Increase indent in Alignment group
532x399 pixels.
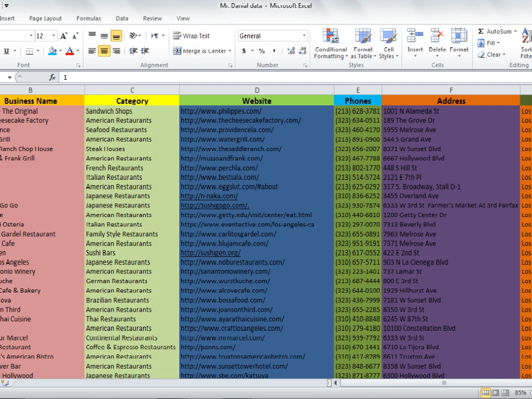click(x=145, y=51)
